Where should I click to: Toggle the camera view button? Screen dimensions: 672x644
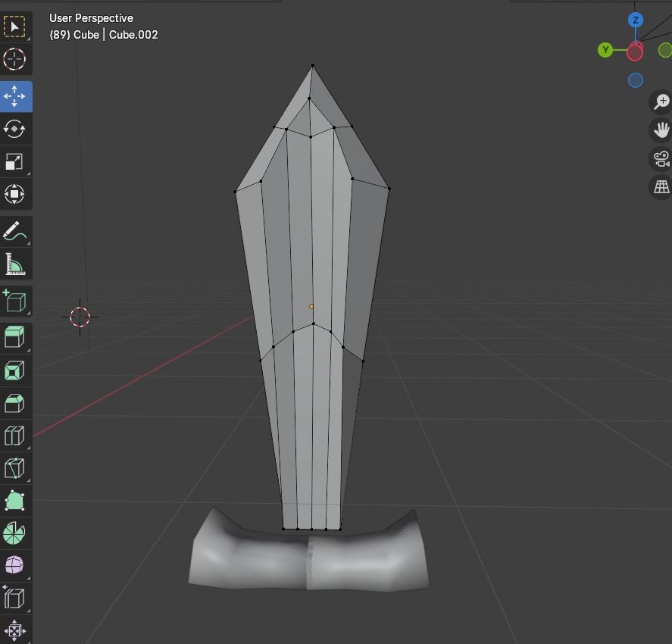pos(661,159)
